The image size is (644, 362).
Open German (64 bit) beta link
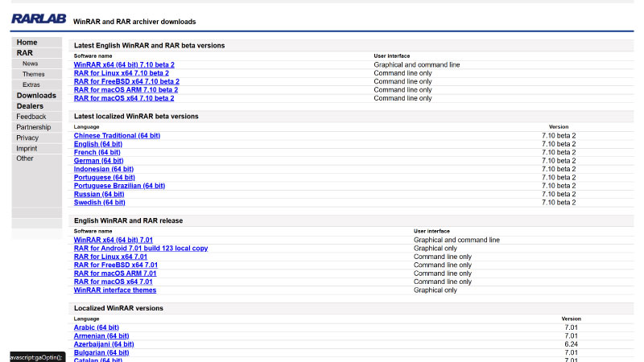click(x=98, y=160)
